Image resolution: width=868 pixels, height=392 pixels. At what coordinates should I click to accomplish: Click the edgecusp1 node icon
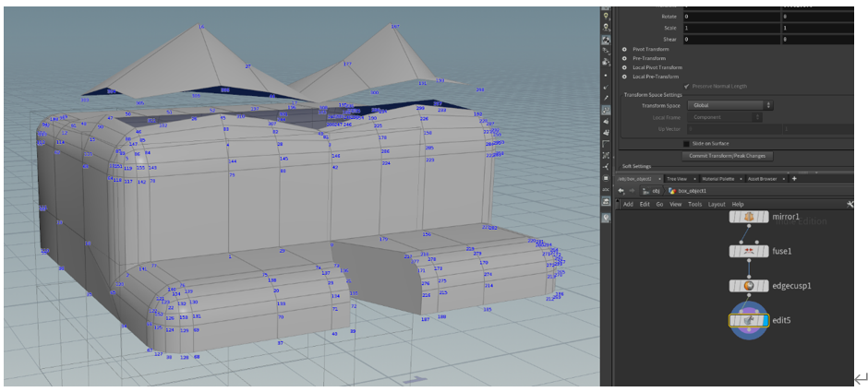[x=749, y=286]
